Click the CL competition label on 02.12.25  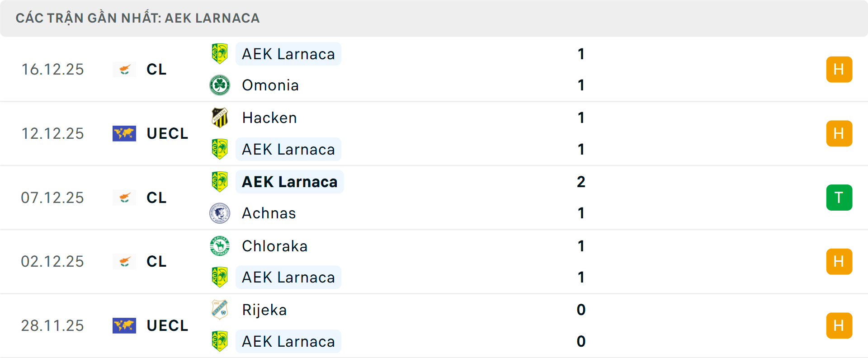[156, 261]
